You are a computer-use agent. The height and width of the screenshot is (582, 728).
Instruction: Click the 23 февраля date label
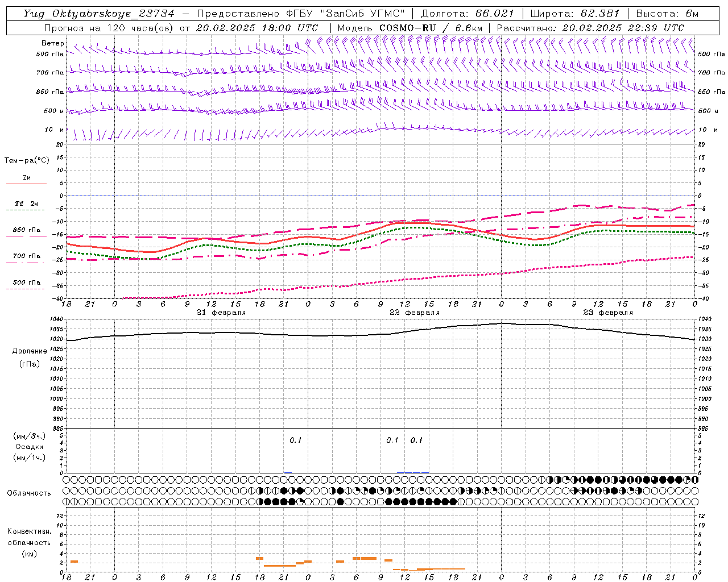608,312
